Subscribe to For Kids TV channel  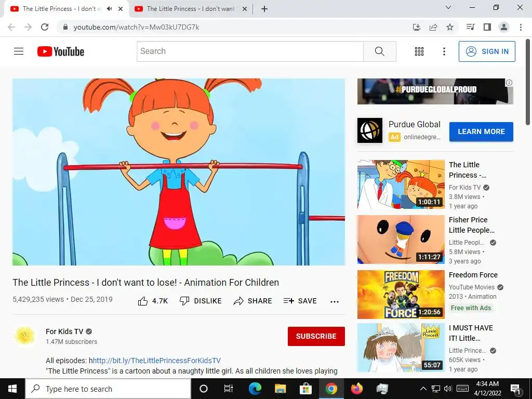316,336
